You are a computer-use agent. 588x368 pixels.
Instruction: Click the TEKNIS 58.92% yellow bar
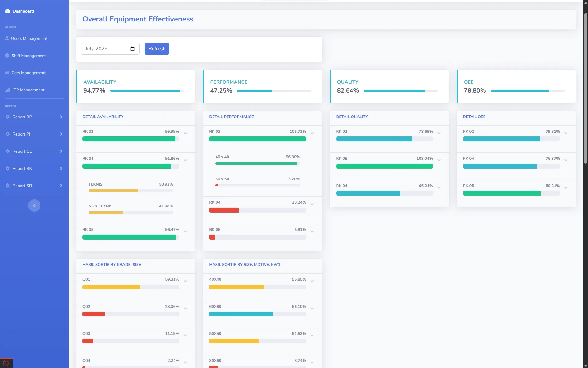[113, 190]
